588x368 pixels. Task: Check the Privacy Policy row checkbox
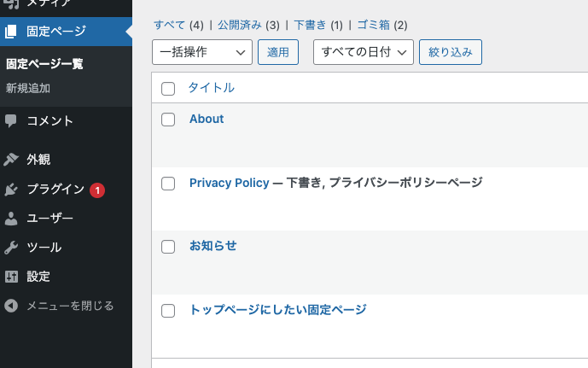coord(168,184)
